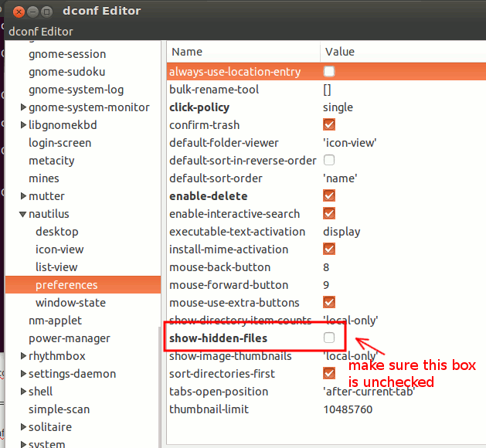Select nm-applet in the tree
The height and width of the screenshot is (448, 486).
(55, 321)
